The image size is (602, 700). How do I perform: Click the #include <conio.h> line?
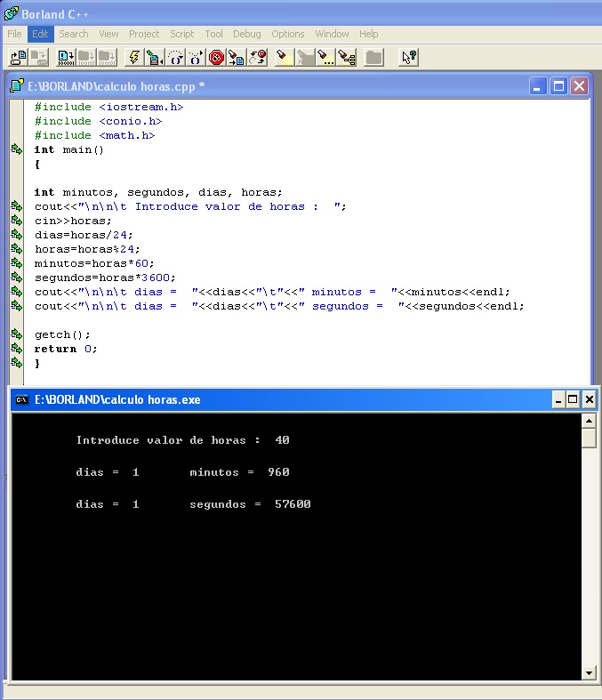[98, 121]
